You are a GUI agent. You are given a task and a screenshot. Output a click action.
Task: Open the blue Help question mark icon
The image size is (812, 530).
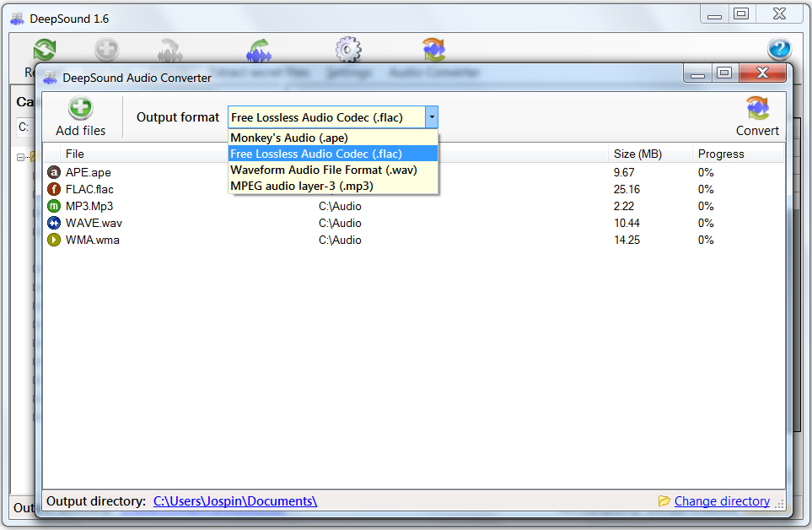pos(779,50)
